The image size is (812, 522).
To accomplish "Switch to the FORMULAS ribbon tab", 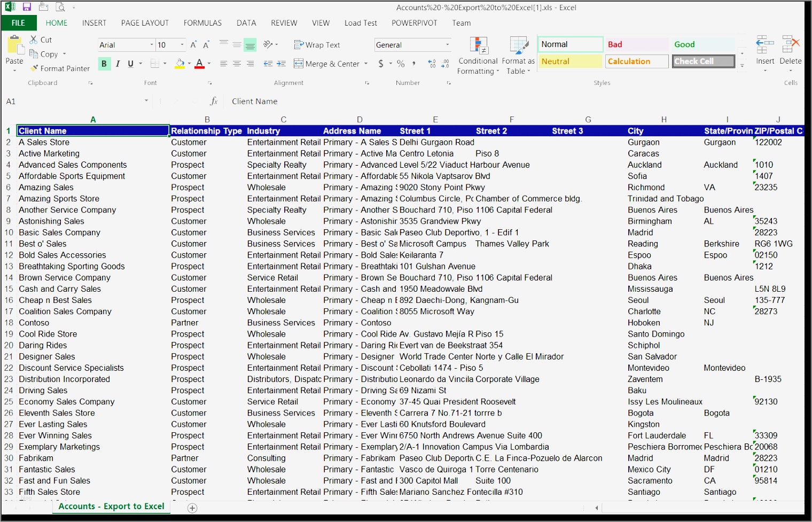I will [202, 23].
